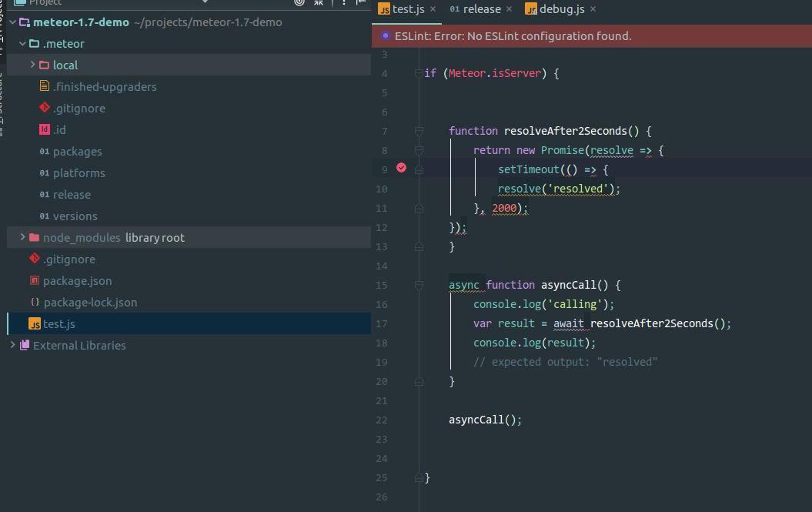
Task: Click the binary file icon on release tab
Action: click(x=454, y=8)
